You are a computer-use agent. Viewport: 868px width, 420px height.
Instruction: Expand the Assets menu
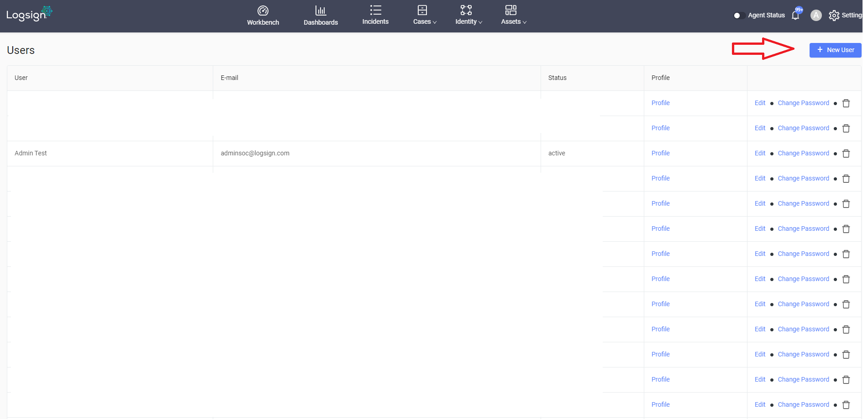coord(514,16)
